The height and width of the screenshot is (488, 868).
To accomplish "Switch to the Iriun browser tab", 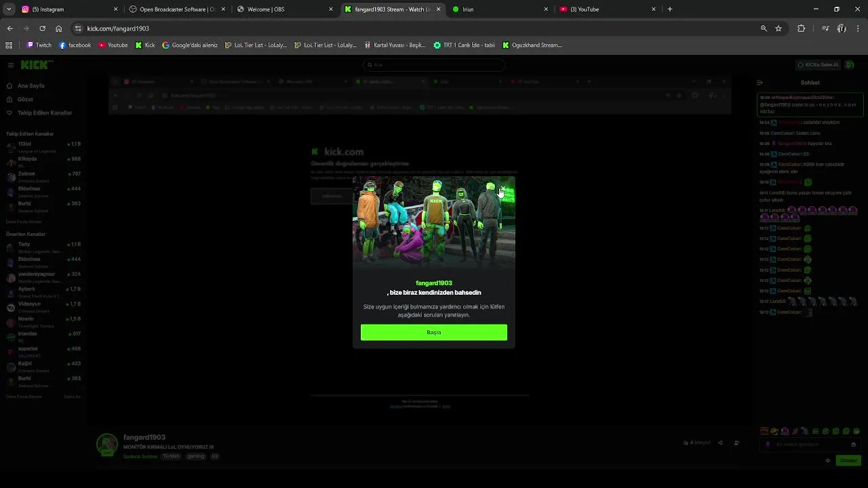I will (x=500, y=9).
